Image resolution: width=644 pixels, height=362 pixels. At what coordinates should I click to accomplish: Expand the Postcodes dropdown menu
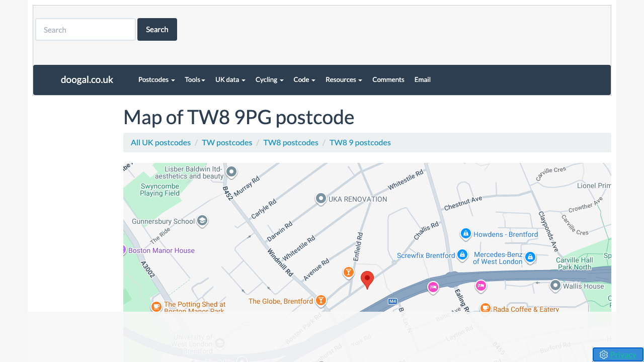tap(156, 79)
